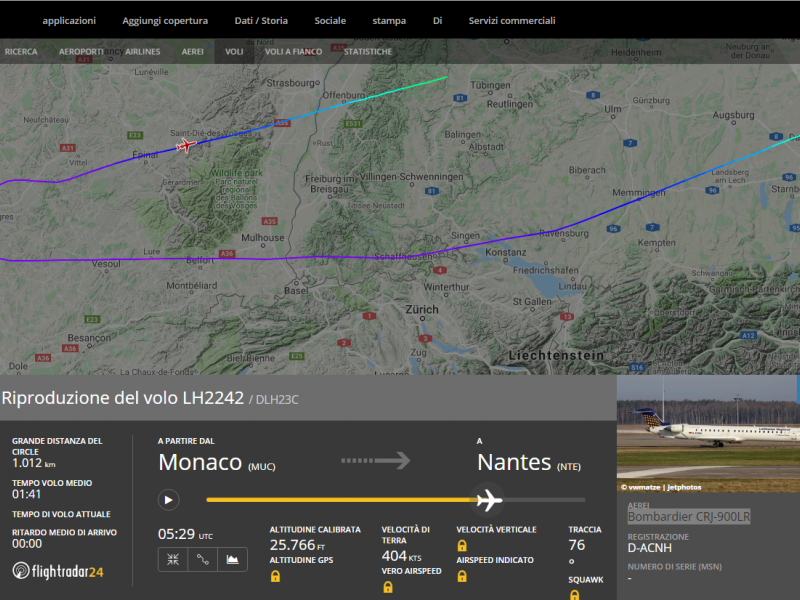Screen dimensions: 800x600
Task: Open the Sociale menu
Action: [330, 21]
